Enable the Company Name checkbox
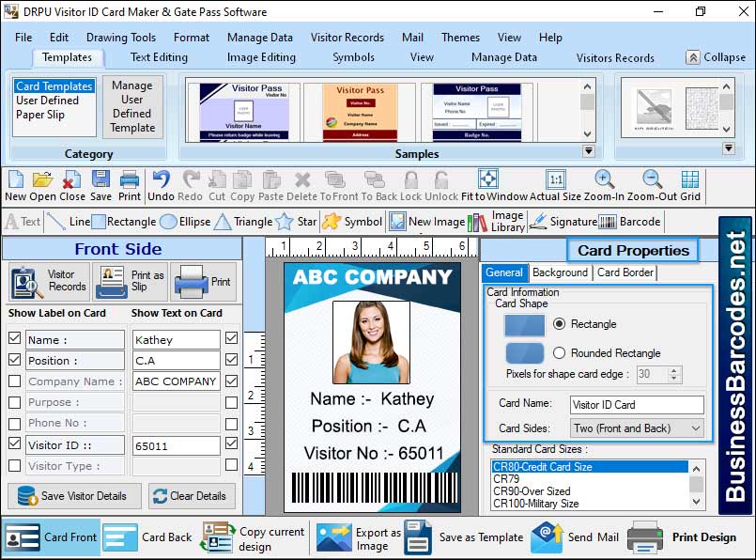 [14, 381]
